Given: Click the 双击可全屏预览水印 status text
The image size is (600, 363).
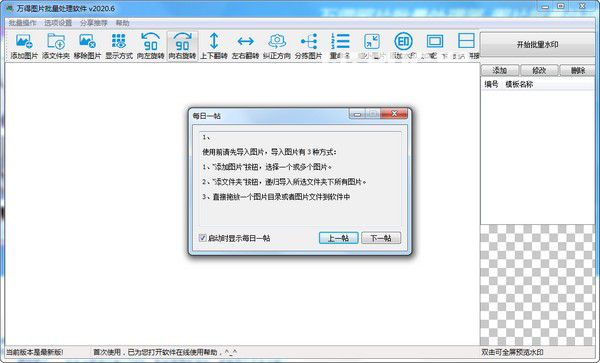Looking at the screenshot, I should pos(512,352).
